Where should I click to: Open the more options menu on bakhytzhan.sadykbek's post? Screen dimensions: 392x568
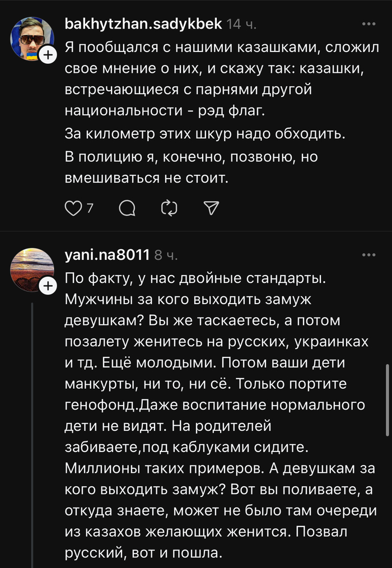368,24
